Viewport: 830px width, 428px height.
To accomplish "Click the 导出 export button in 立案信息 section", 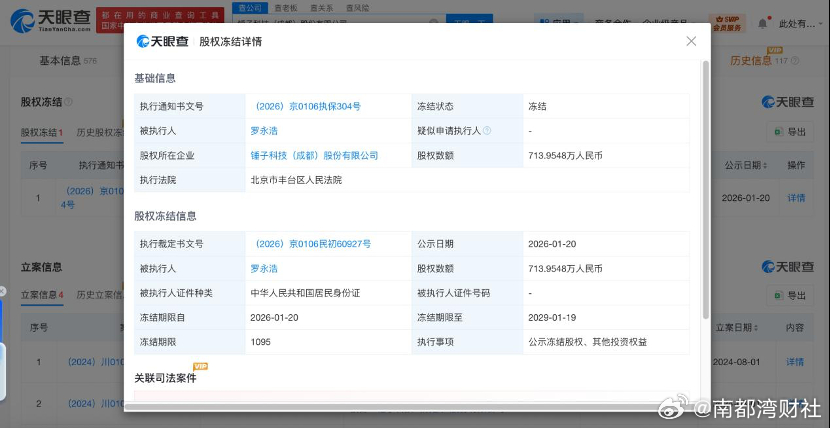I will (789, 295).
